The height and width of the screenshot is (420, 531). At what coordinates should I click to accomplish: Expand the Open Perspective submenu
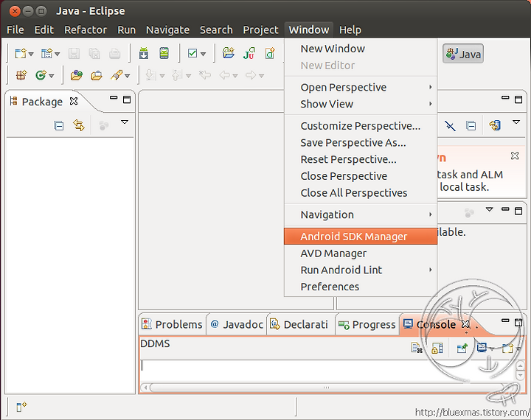361,88
